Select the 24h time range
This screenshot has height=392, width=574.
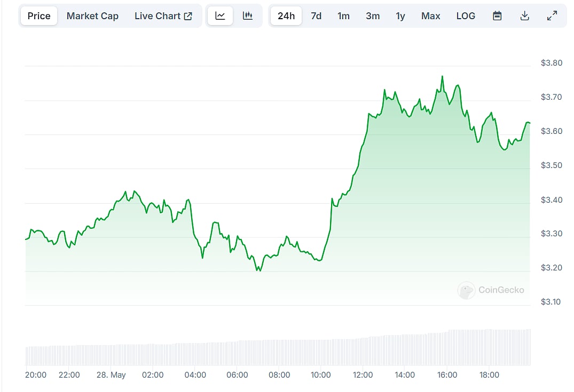point(286,16)
